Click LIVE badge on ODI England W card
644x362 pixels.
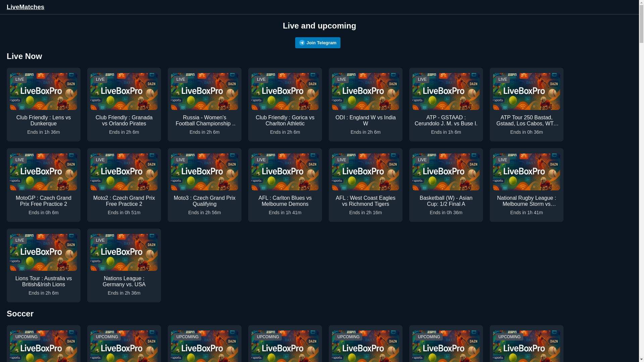coord(342,79)
